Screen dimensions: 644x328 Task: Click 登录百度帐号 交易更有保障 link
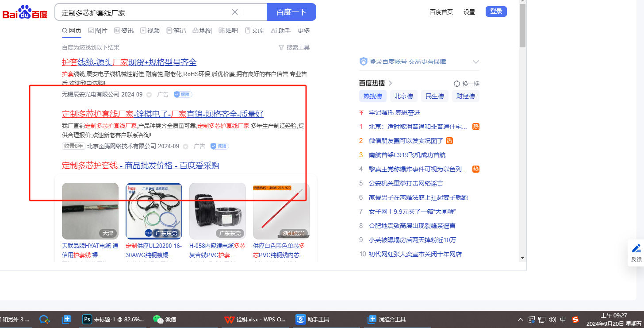(x=408, y=62)
